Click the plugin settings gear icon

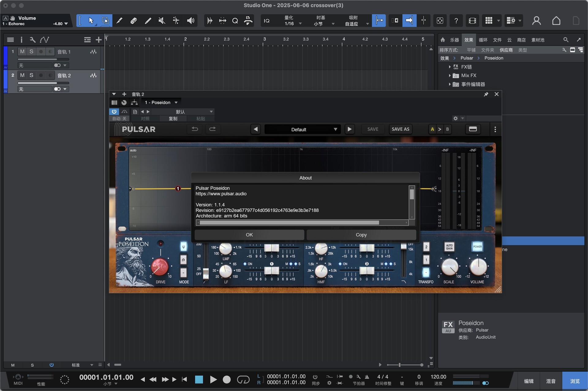pyautogui.click(x=455, y=118)
